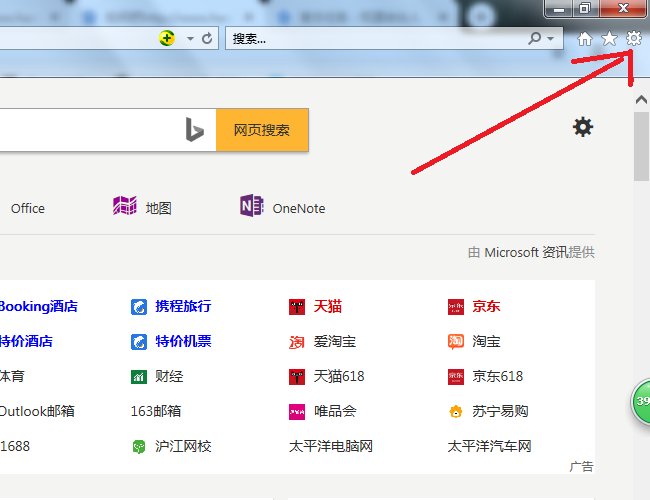Open the 地图 link
The width and height of the screenshot is (650, 500).
(x=158, y=208)
